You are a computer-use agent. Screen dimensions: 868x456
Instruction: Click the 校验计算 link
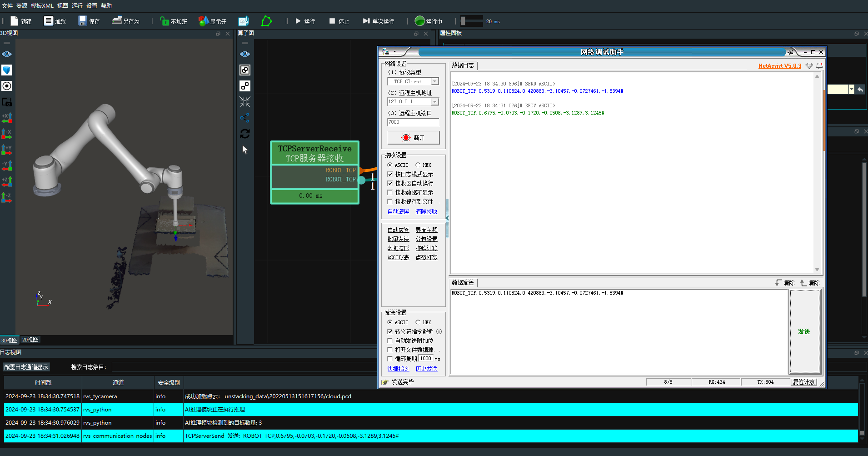tap(426, 248)
